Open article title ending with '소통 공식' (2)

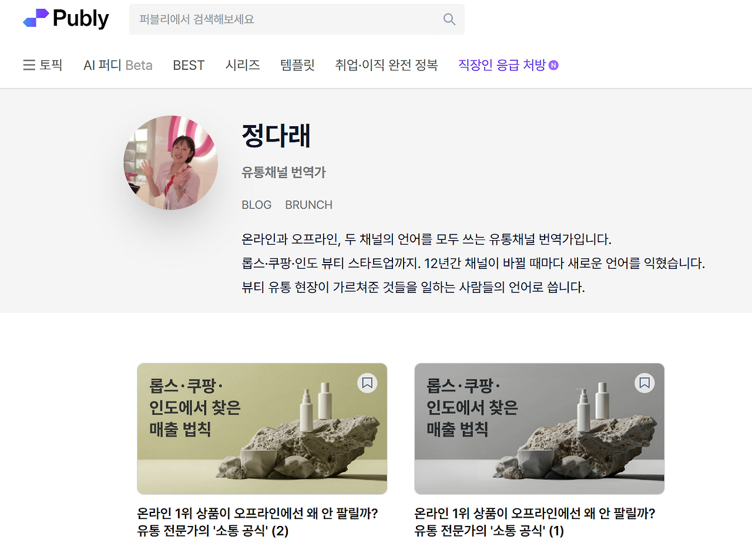pos(257,522)
